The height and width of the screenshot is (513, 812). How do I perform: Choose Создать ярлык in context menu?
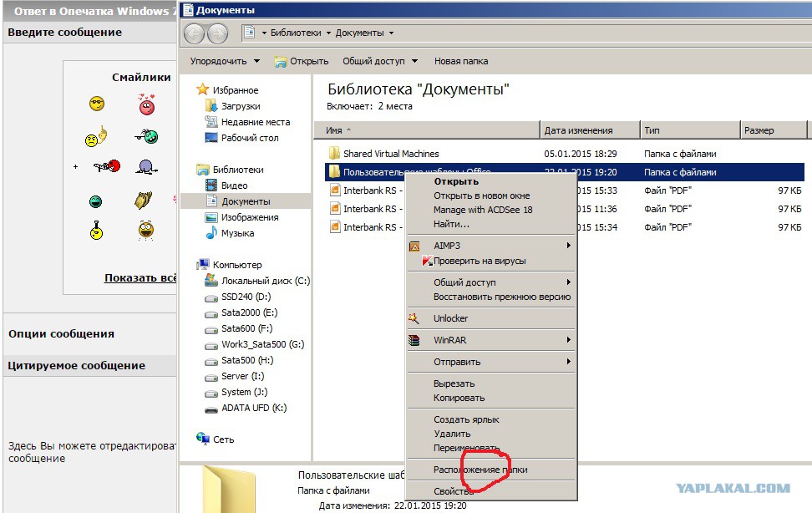coord(466,419)
